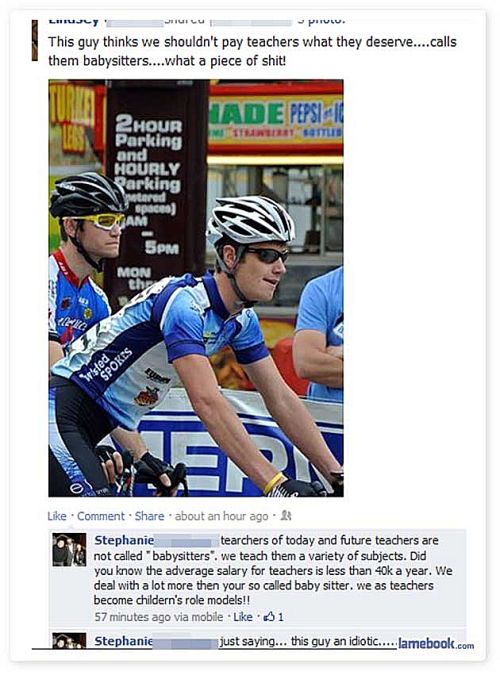Click the lamebook.com watermark logo

tap(436, 644)
